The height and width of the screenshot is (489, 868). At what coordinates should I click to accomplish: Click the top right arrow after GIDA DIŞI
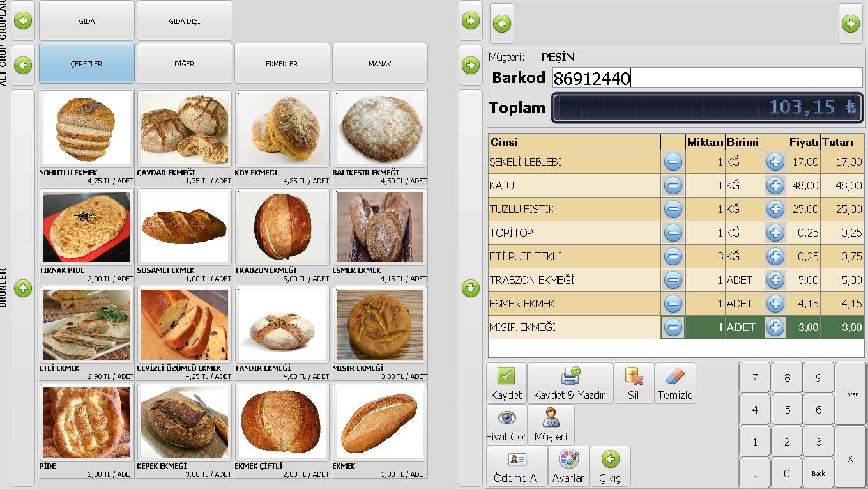tap(471, 21)
